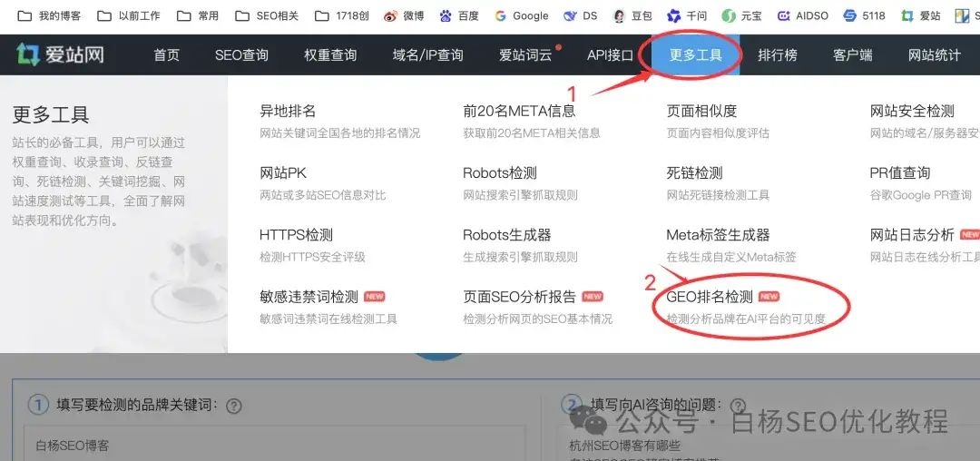Image resolution: width=980 pixels, height=461 pixels.
Task: Open the 排行榜 nav item
Action: click(x=778, y=55)
